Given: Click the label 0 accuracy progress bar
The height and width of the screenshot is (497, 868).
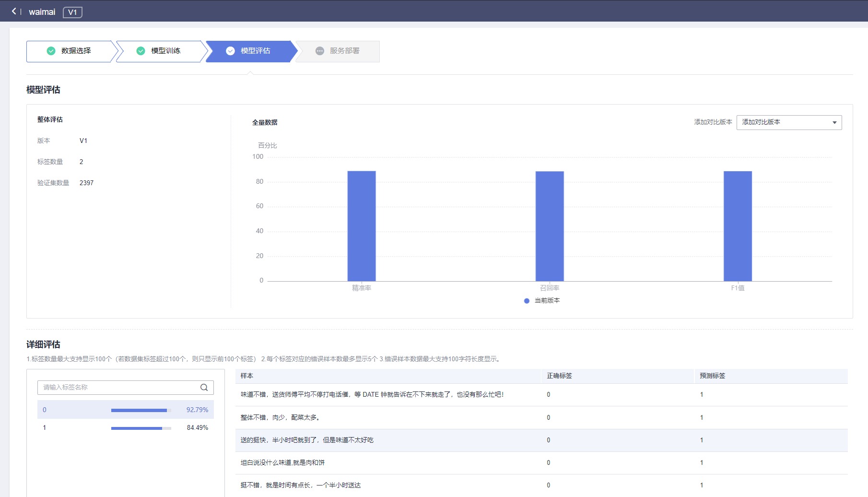Looking at the screenshot, I should coord(141,410).
